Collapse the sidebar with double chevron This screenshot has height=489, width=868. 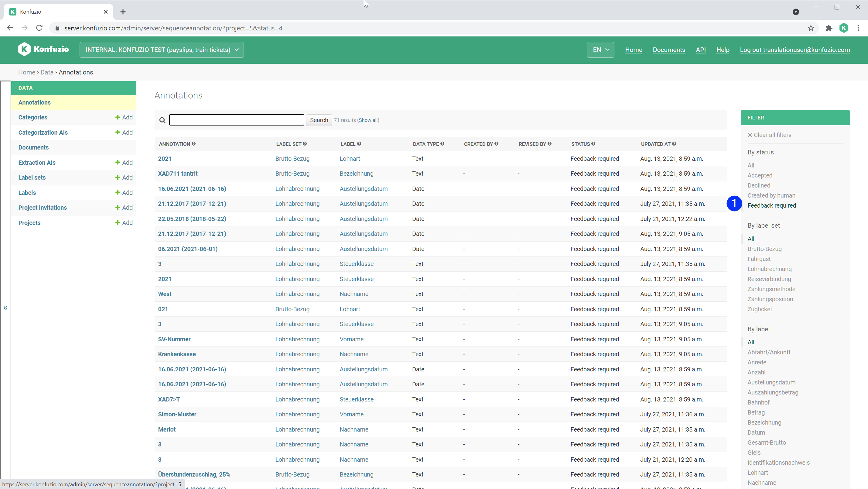point(5,308)
